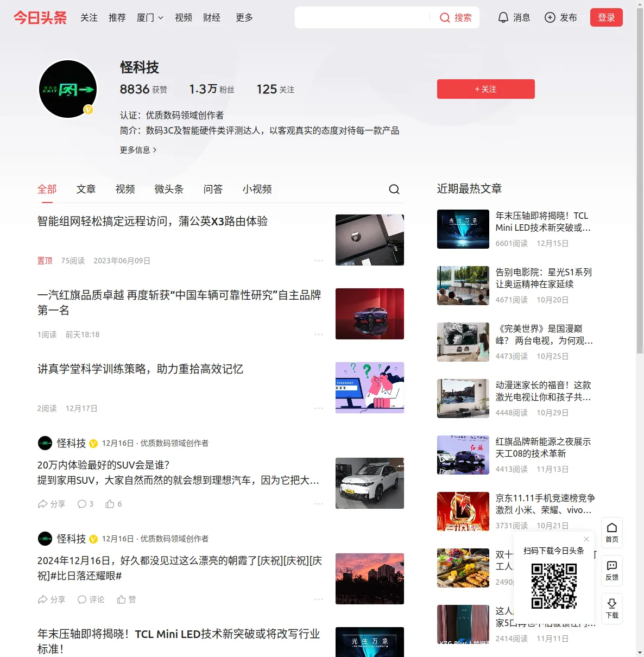Screen dimensions: 644x657
Task: Click the 怪科技 profile avatar
Action: tap(68, 89)
